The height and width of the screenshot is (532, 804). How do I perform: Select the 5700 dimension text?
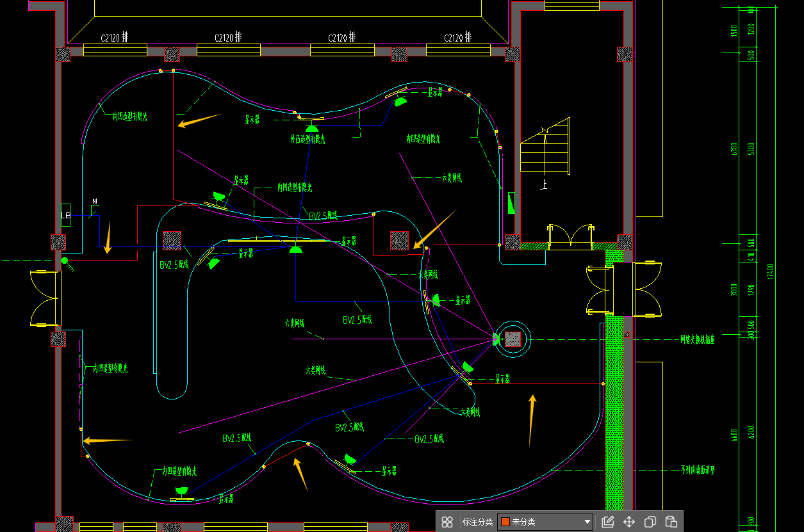click(751, 150)
